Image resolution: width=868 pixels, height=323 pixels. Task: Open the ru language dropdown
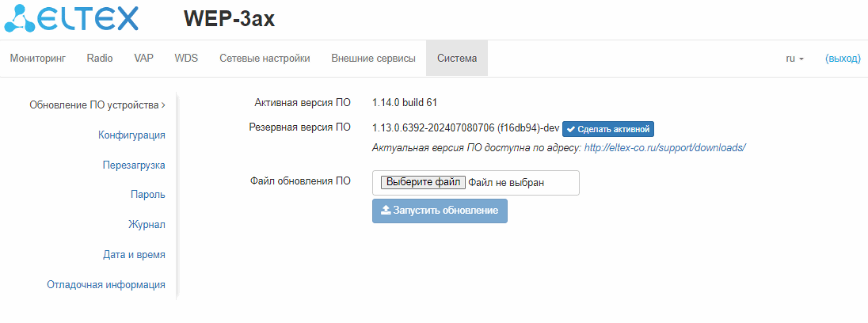click(795, 58)
